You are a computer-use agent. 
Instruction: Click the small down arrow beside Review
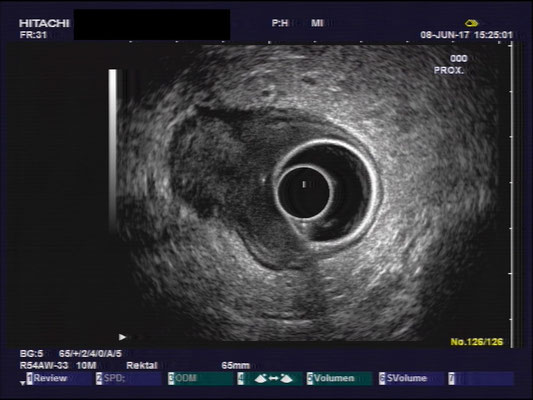(22, 383)
